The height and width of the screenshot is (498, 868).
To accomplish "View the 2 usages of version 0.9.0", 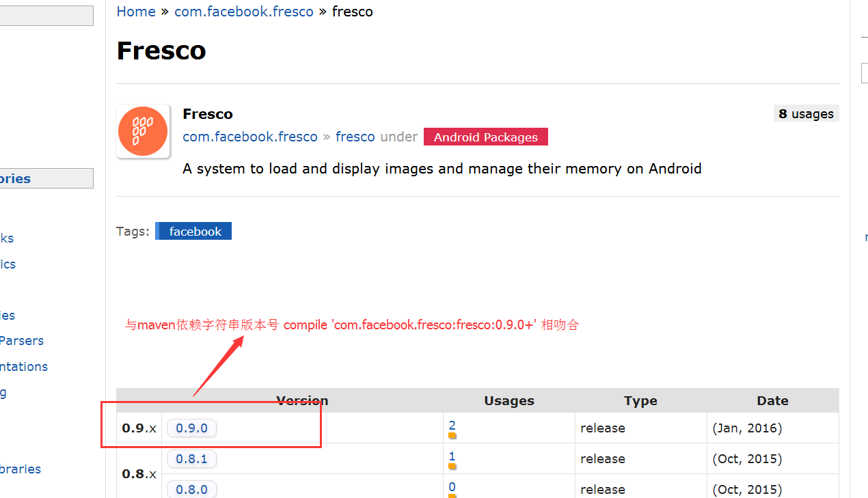I will tap(452, 426).
